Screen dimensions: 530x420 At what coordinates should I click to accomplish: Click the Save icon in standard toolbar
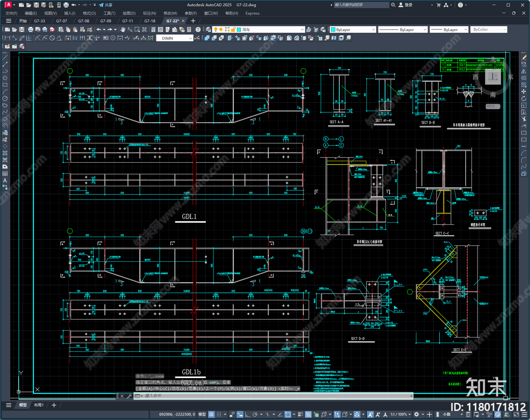click(22, 29)
